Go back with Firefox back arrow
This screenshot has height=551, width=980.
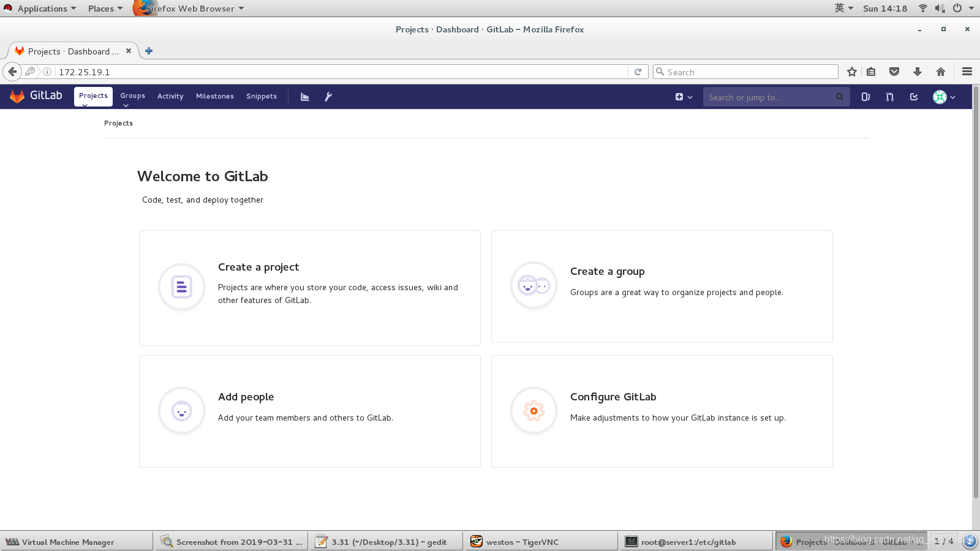click(x=12, y=72)
